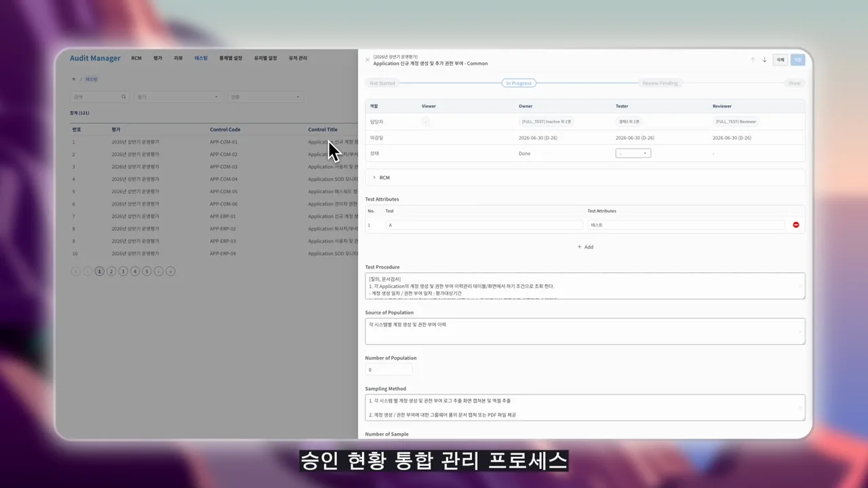Close the detail panel with the X icon
This screenshot has width=868, height=488.
[x=368, y=60]
